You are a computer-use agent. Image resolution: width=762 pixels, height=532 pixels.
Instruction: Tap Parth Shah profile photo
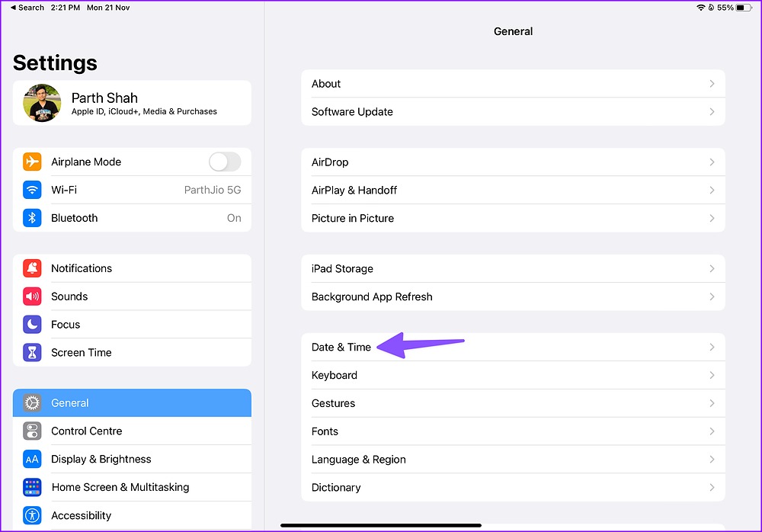(x=42, y=103)
